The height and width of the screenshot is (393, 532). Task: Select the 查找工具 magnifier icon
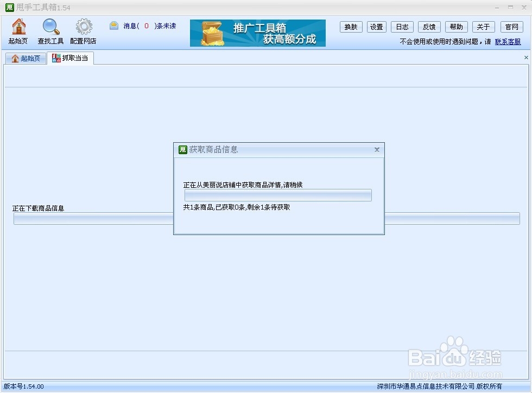[50, 31]
